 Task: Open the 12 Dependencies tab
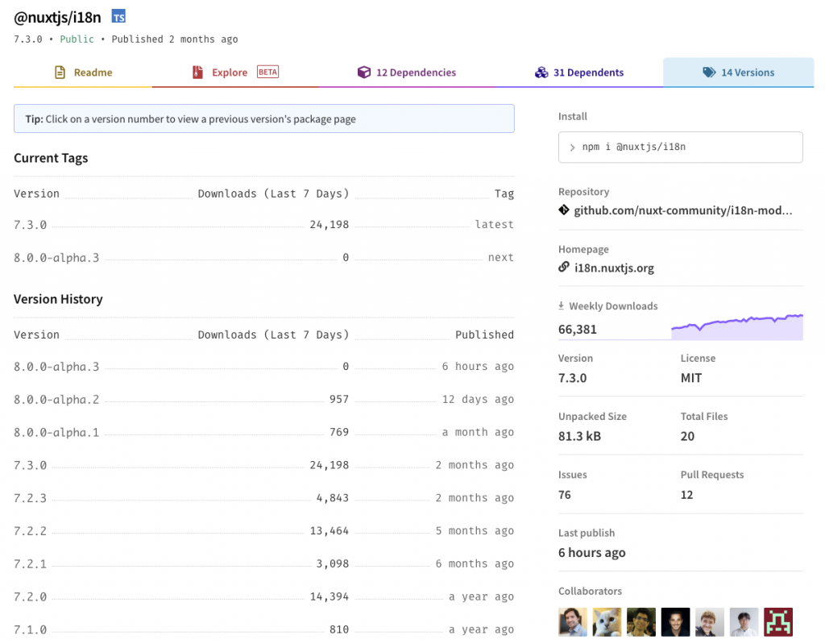(x=407, y=73)
